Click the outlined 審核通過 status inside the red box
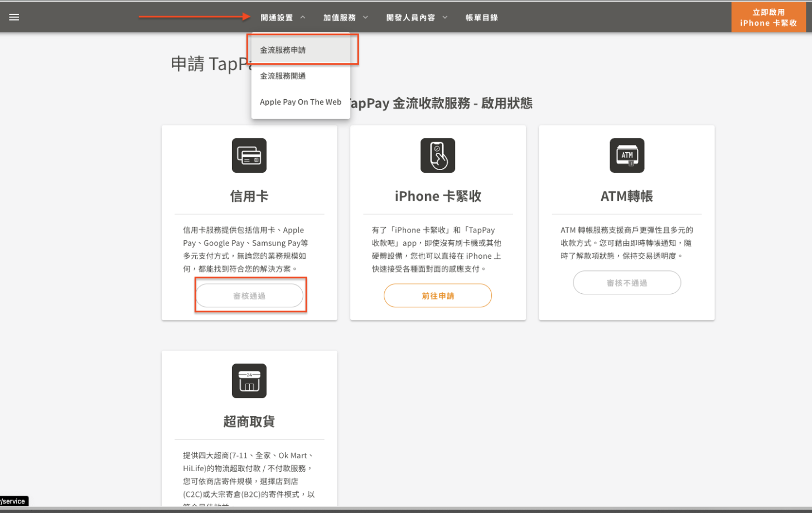812x513 pixels. [x=249, y=295]
